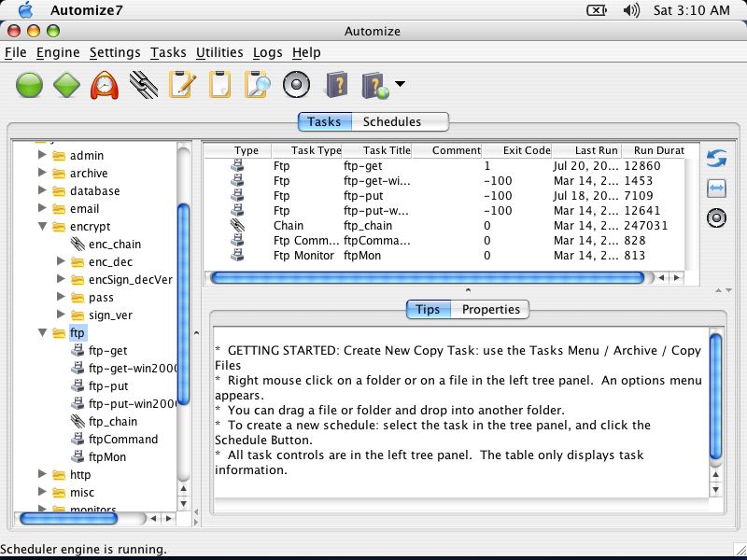Image resolution: width=747 pixels, height=560 pixels.
Task: Expand the admin folder
Action: pos(42,155)
